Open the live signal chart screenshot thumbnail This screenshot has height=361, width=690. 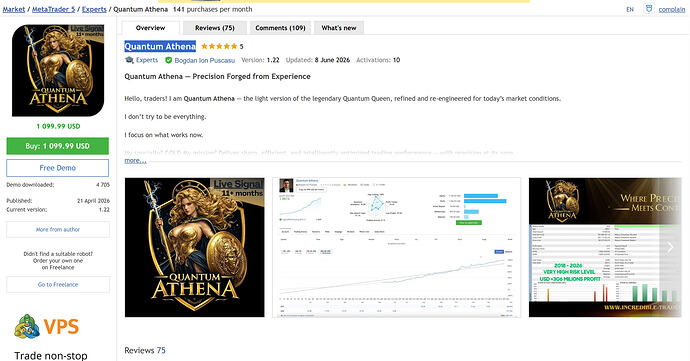click(x=396, y=247)
